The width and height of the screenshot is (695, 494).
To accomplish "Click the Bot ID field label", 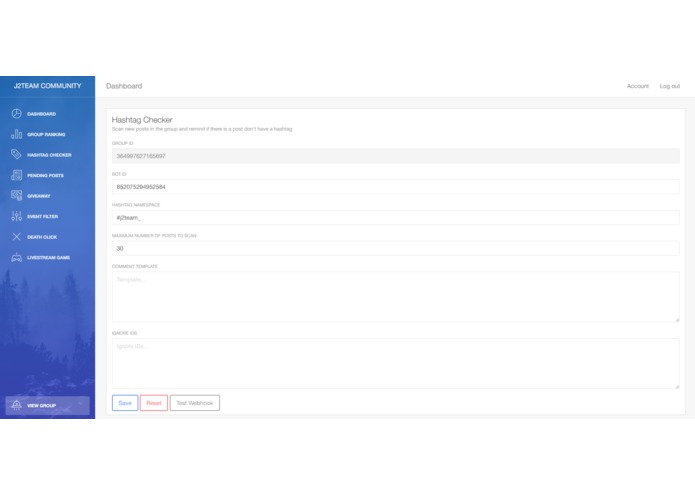I will tap(119, 174).
